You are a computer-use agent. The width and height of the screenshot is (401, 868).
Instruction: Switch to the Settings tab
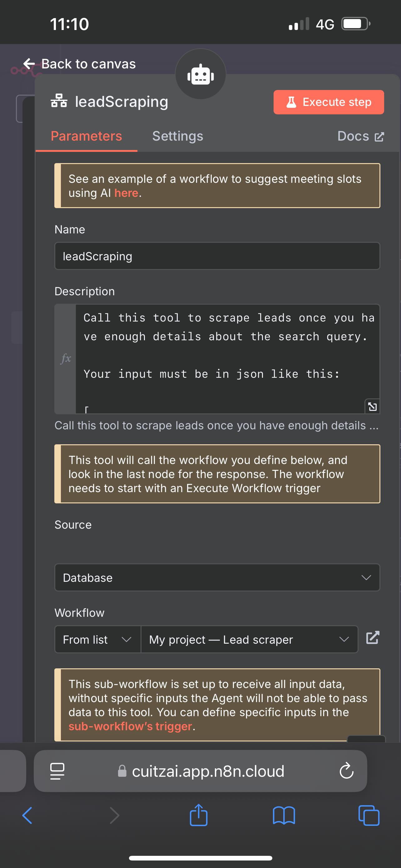pos(178,136)
